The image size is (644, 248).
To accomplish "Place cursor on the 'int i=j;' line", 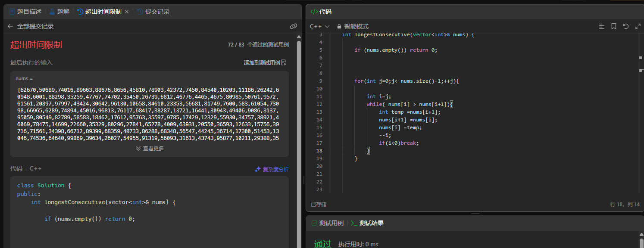I will [x=378, y=96].
